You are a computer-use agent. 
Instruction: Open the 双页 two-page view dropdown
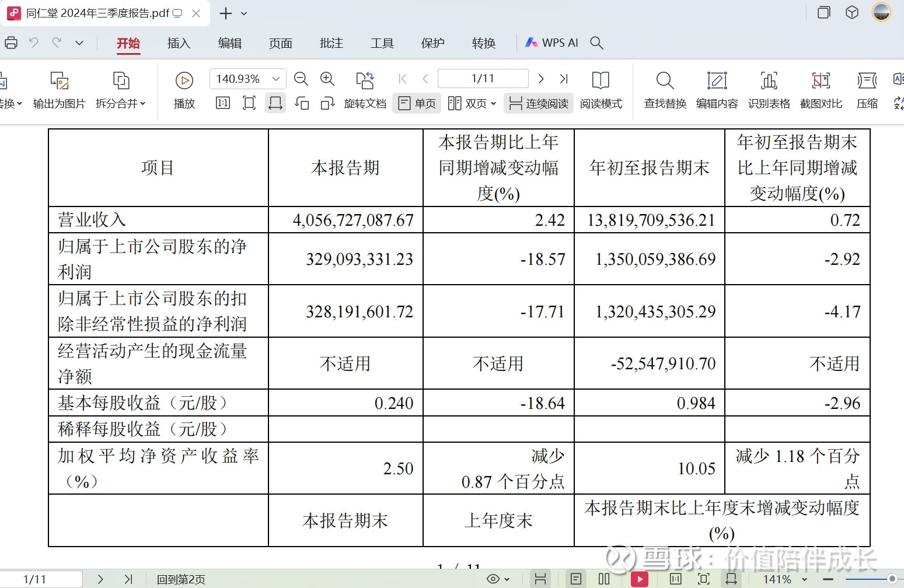point(472,103)
